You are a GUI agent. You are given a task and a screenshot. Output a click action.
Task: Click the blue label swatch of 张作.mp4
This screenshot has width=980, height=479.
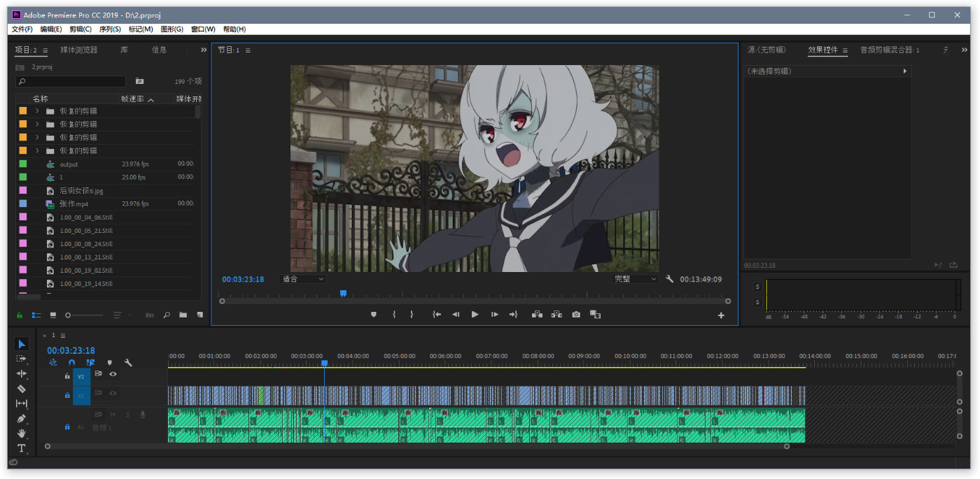(23, 203)
